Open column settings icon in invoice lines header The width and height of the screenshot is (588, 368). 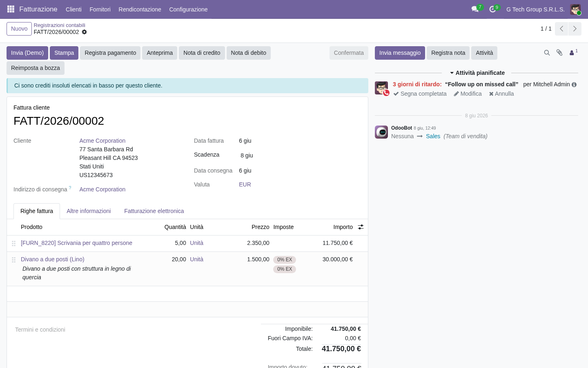[361, 227]
